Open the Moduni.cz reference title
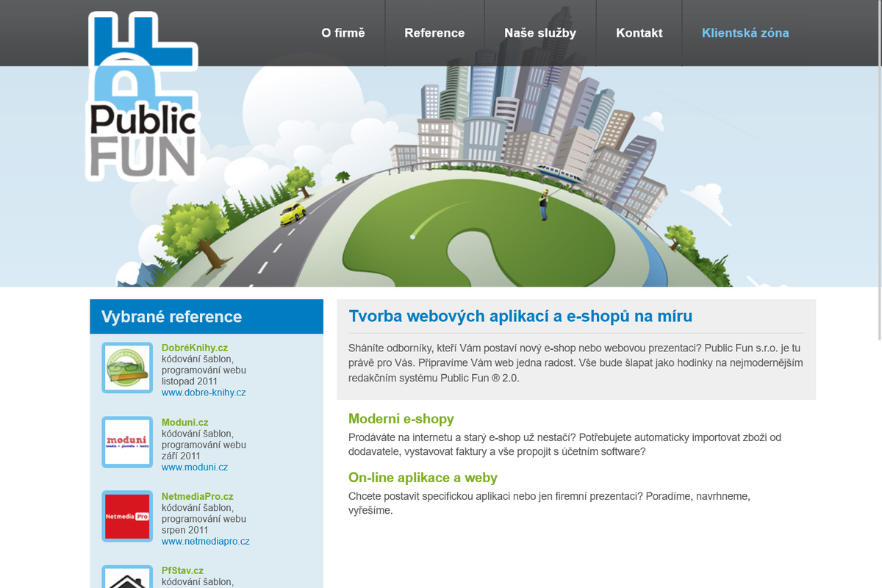882x588 pixels. coord(185,423)
